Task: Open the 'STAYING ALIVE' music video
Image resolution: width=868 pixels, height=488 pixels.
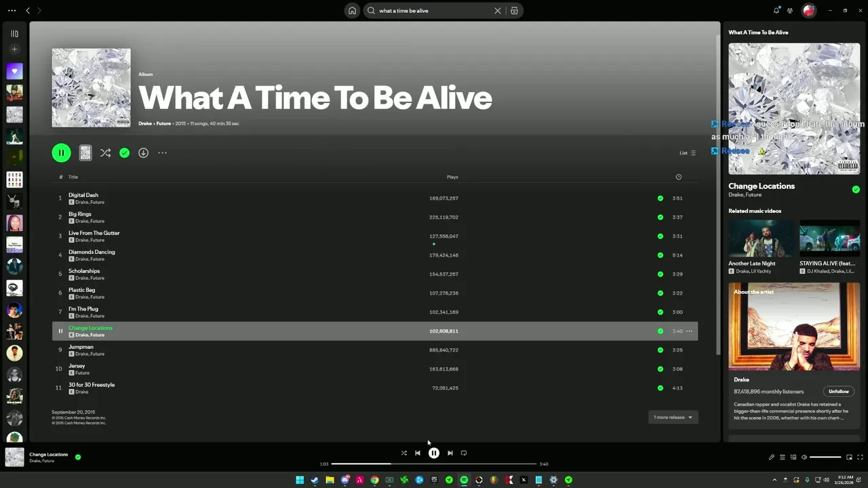Action: click(829, 238)
